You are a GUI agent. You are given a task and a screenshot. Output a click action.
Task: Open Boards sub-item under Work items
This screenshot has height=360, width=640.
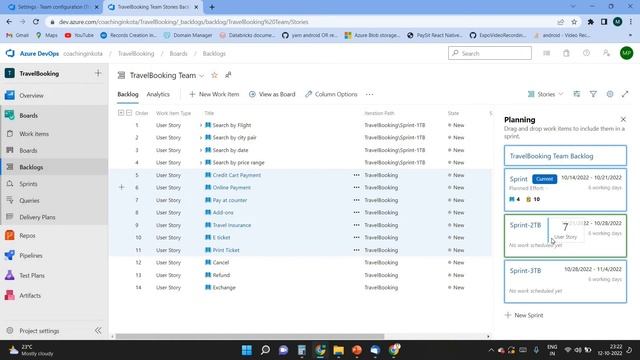(28, 151)
